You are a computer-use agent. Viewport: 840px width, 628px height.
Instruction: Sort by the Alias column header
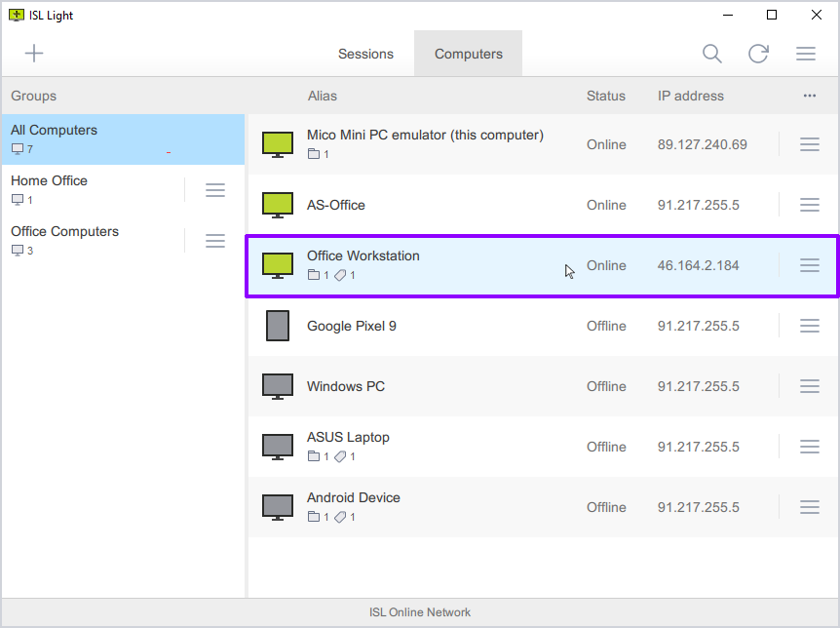point(323,96)
